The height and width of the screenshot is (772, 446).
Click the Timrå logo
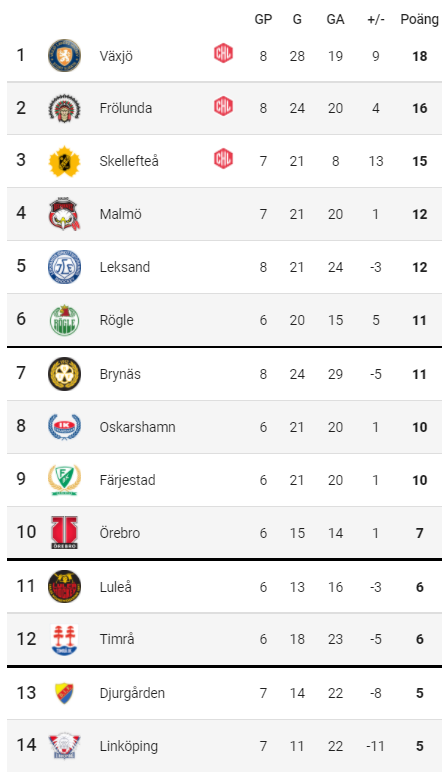[64, 639]
